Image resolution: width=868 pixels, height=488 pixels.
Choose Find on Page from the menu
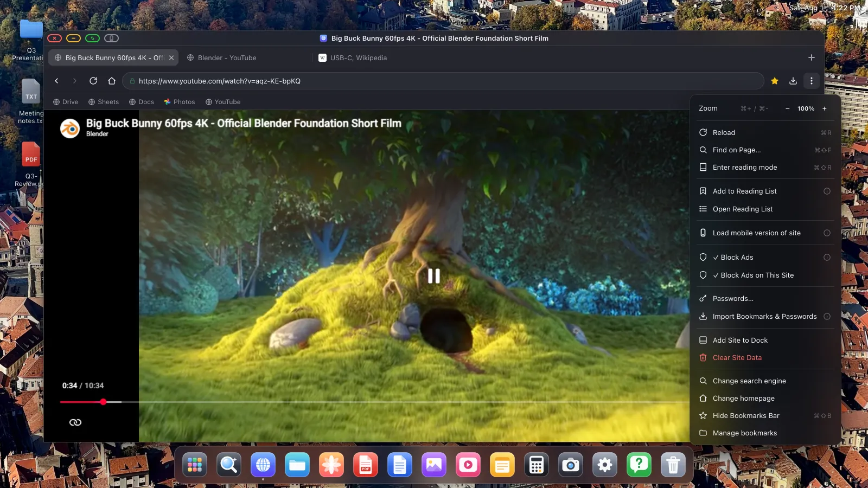click(x=765, y=150)
